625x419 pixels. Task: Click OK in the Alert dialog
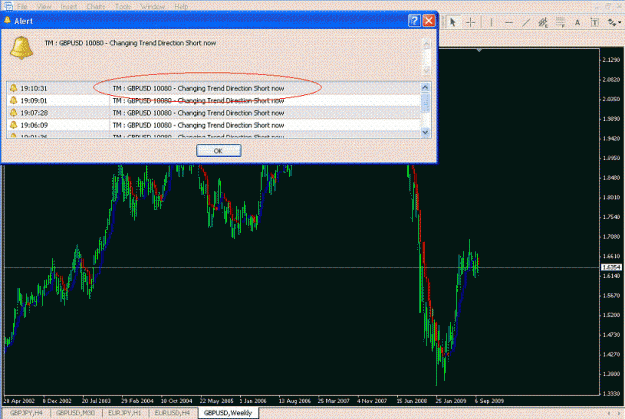[218, 151]
